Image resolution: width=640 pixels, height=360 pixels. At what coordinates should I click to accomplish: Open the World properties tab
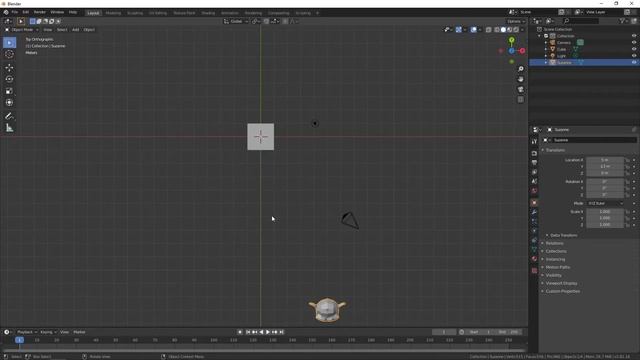pos(534,191)
